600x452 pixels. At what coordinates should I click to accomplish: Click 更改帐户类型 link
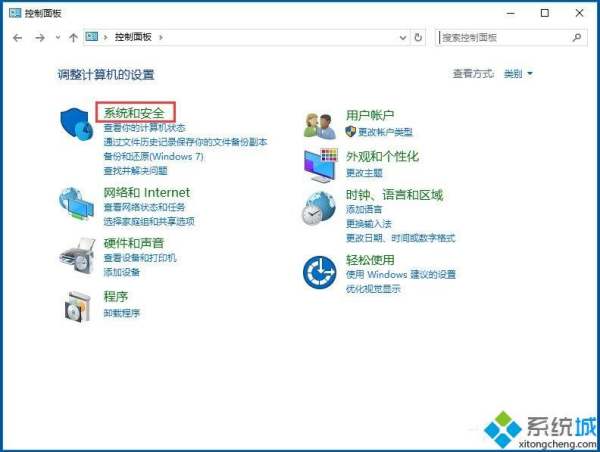(x=385, y=132)
